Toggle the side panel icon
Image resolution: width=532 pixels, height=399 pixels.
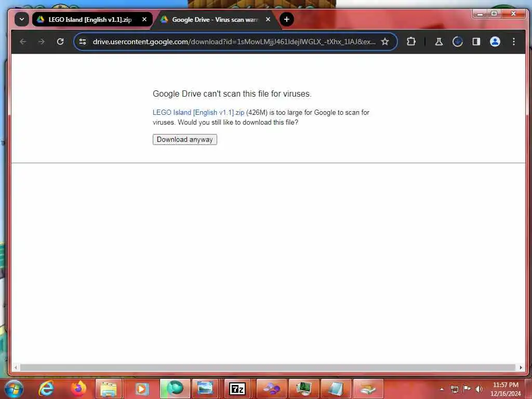[476, 42]
